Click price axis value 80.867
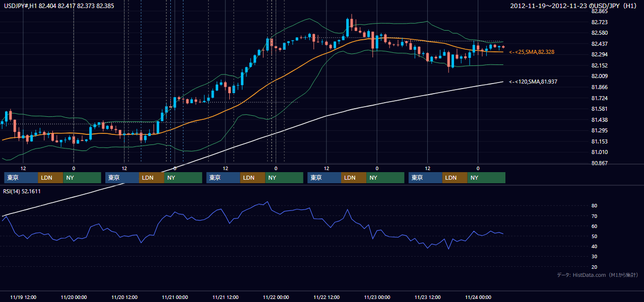Viewport: 644px width, 302px height. [600, 163]
